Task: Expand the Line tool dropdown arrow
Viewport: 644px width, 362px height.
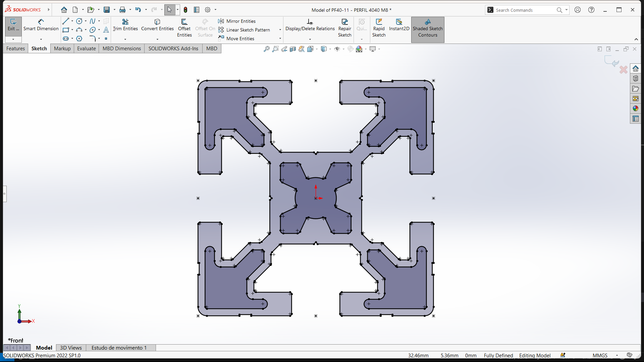Action: tap(72, 21)
